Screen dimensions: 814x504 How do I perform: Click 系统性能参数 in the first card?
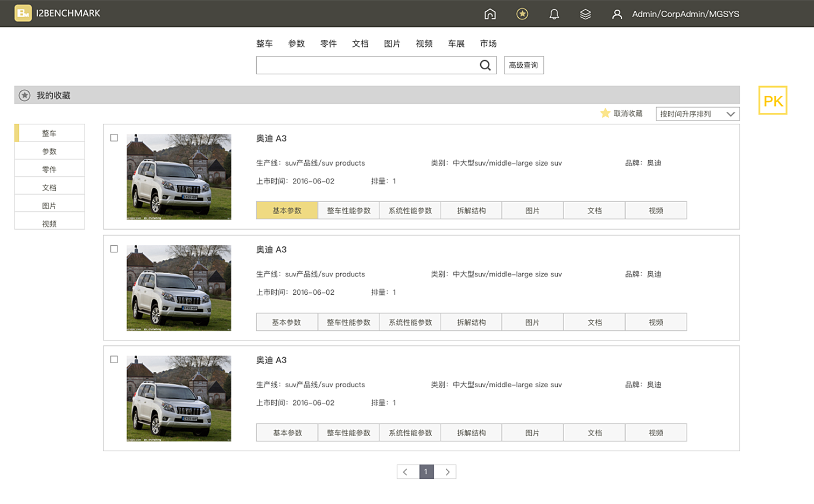pyautogui.click(x=410, y=210)
